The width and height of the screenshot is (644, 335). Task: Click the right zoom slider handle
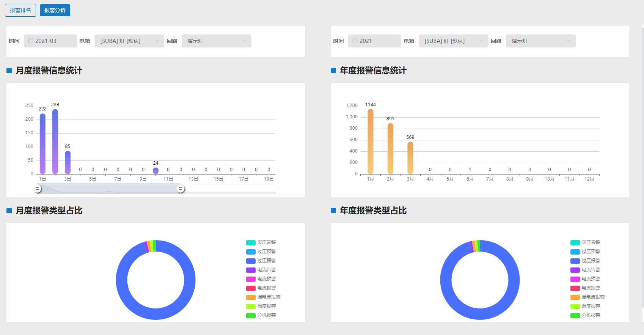(x=181, y=189)
